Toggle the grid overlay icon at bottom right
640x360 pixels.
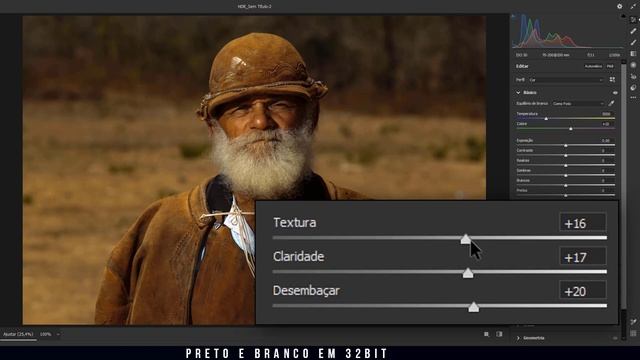click(633, 333)
